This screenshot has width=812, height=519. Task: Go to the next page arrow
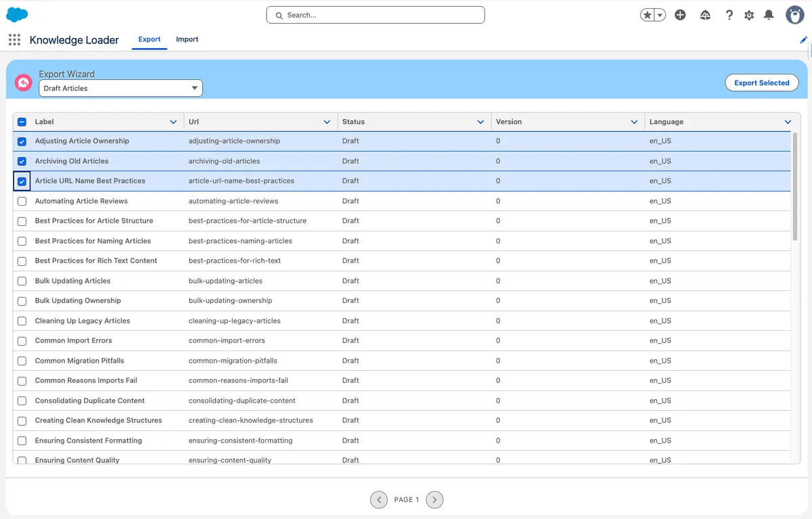coord(434,499)
